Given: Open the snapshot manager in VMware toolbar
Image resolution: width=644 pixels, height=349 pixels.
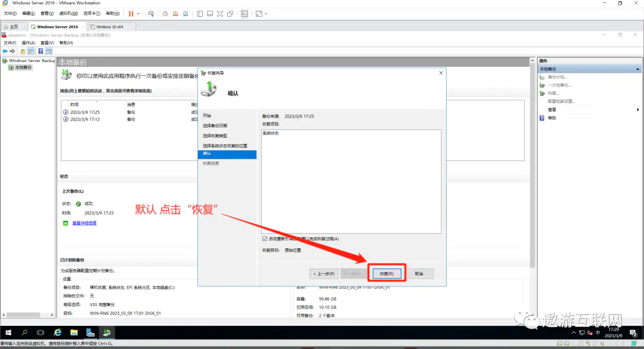Looking at the screenshot, I should coord(185,14).
